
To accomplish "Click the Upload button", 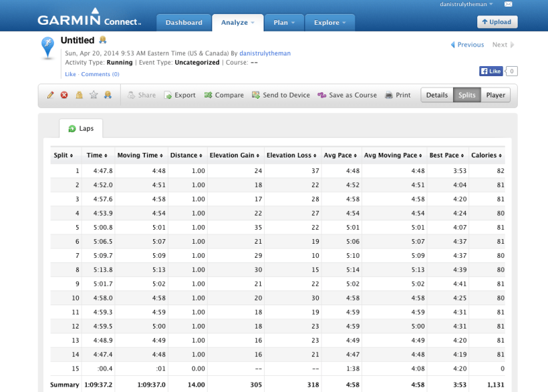I will [x=497, y=21].
